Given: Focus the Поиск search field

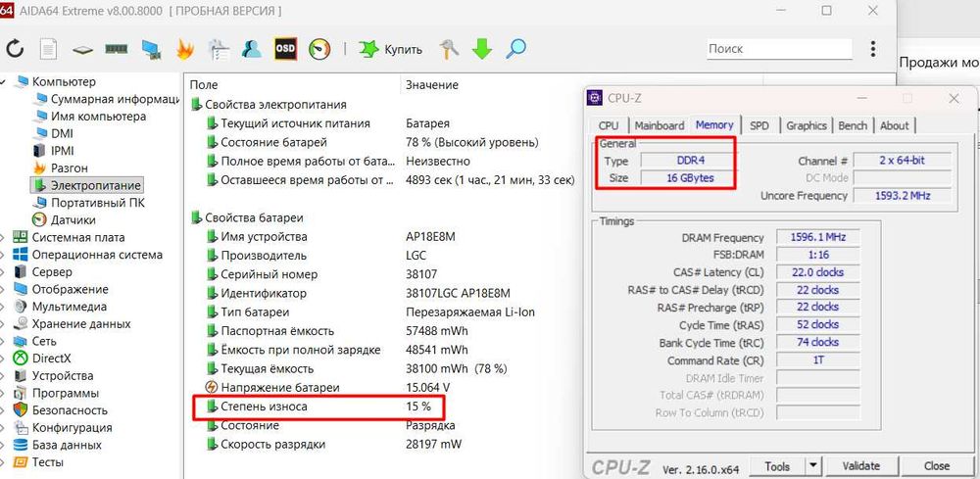Looking at the screenshot, I should 779,49.
